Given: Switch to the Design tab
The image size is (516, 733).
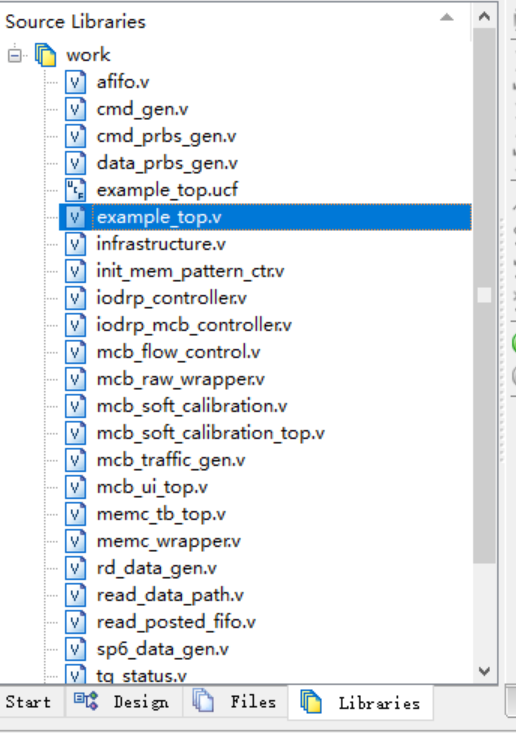Looking at the screenshot, I should 123,702.
